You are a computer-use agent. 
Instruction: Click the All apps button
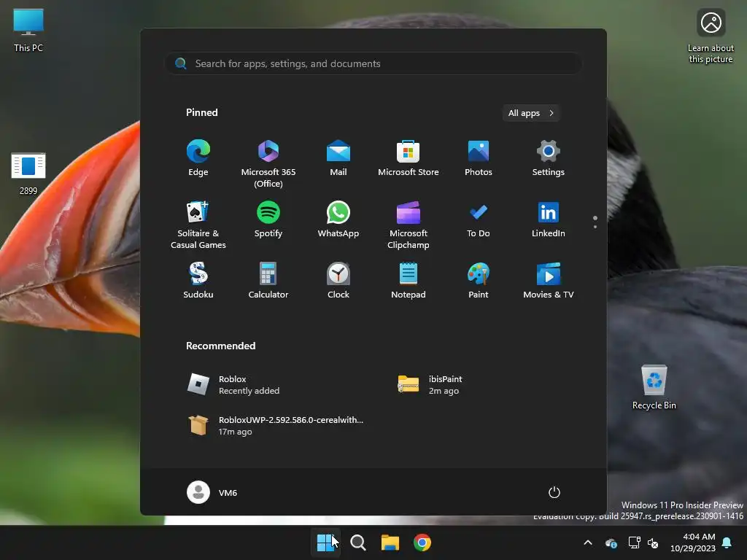tap(531, 113)
